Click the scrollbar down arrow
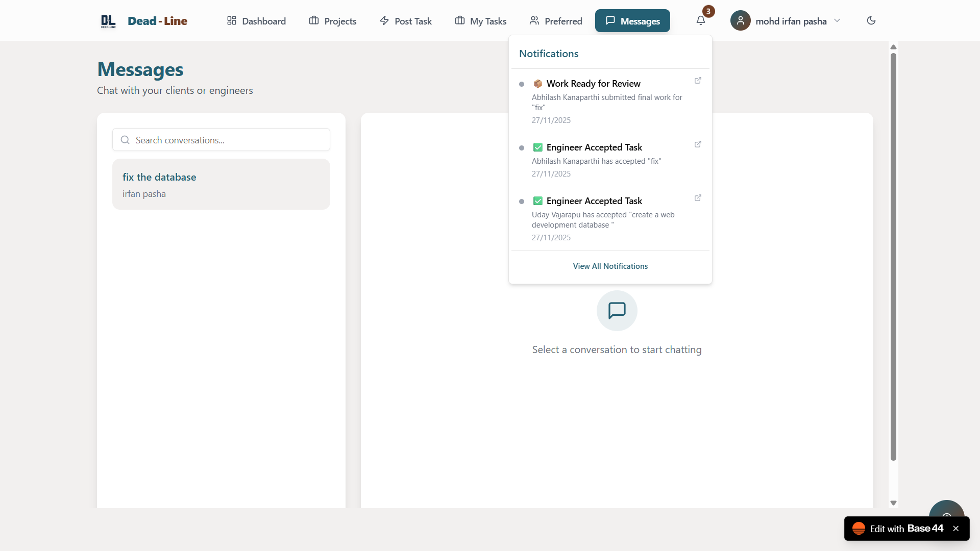The height and width of the screenshot is (551, 980). point(893,503)
